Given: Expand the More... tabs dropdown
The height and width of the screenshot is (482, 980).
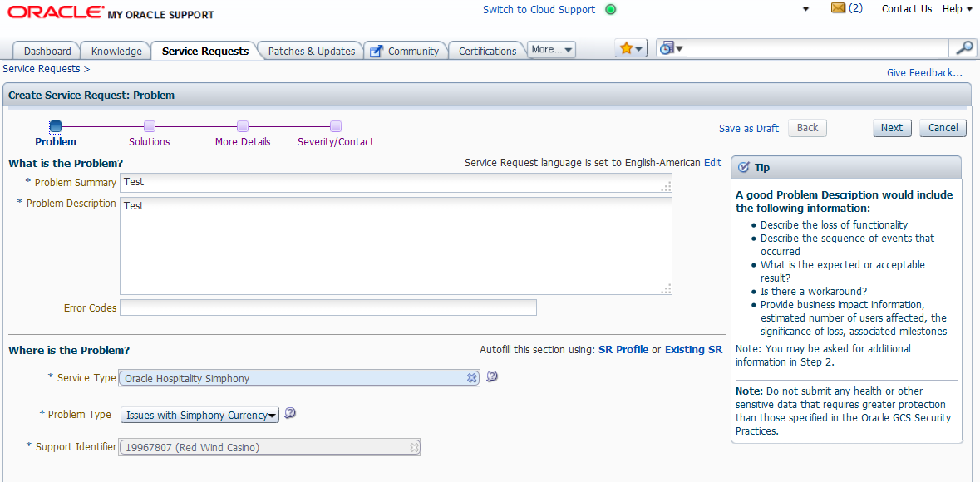Looking at the screenshot, I should [x=552, y=49].
